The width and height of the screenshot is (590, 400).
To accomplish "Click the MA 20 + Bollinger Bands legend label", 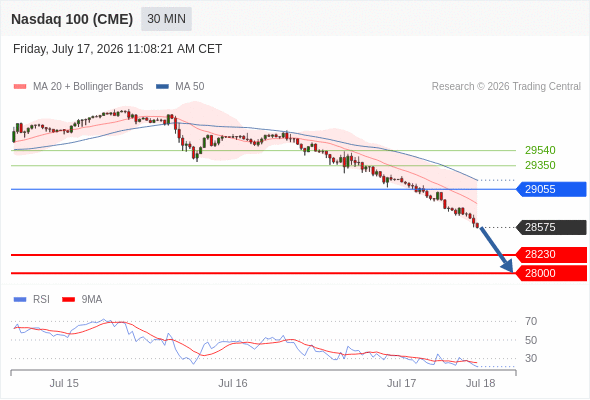I will pyautogui.click(x=88, y=87).
